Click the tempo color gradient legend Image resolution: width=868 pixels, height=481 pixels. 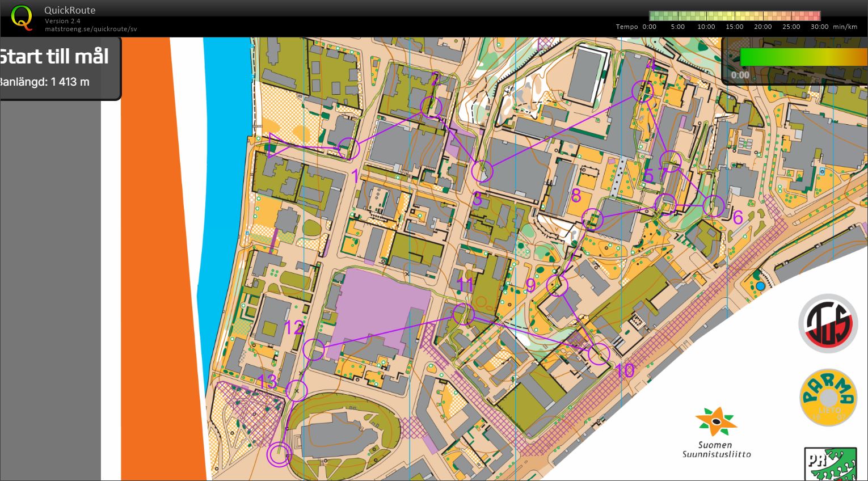[x=735, y=16]
